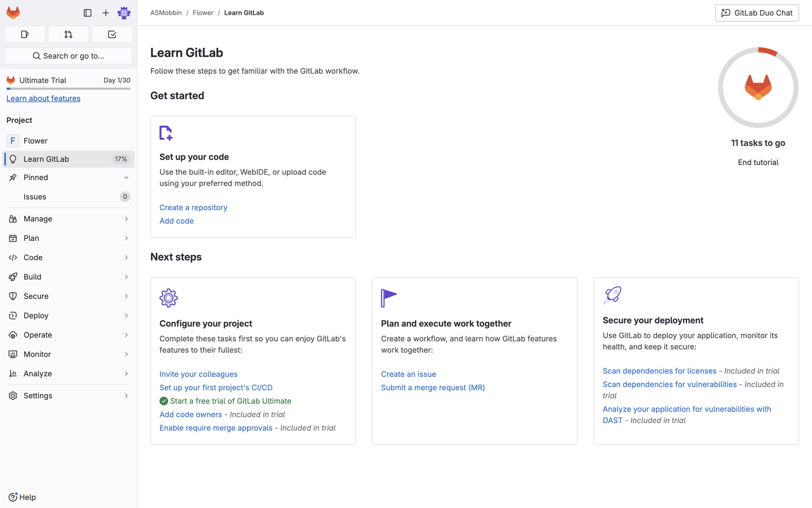The width and height of the screenshot is (812, 508).
Task: Open assigned issues icon
Action: (x=25, y=34)
